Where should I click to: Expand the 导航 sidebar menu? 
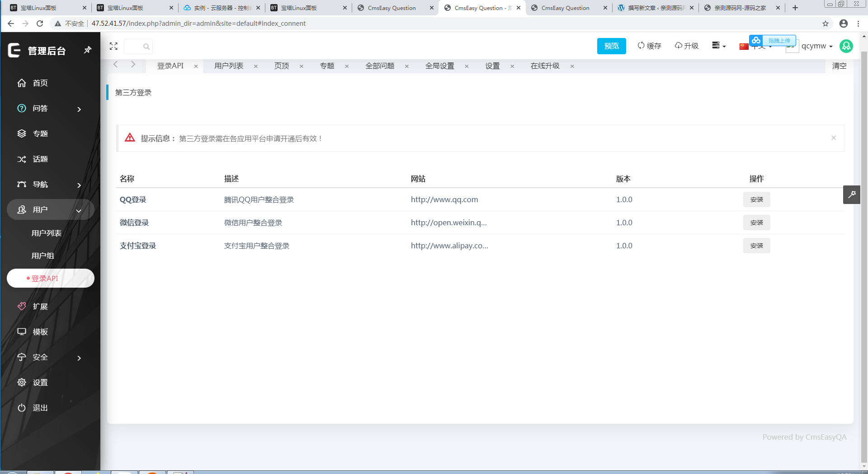50,184
